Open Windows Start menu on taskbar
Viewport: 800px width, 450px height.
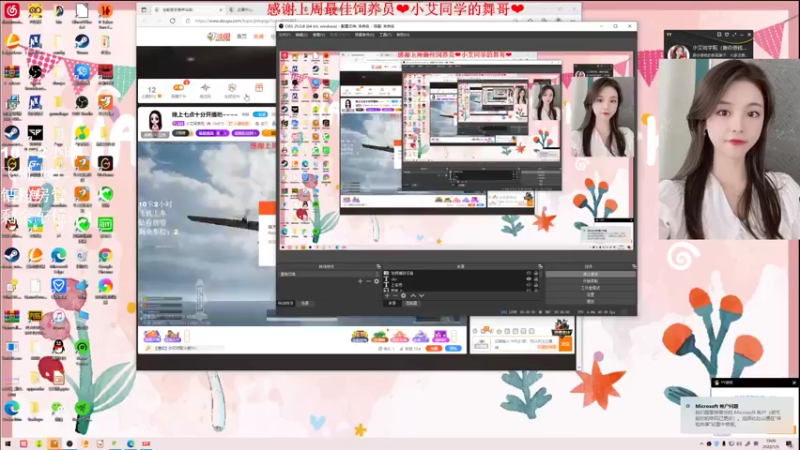tap(8, 443)
